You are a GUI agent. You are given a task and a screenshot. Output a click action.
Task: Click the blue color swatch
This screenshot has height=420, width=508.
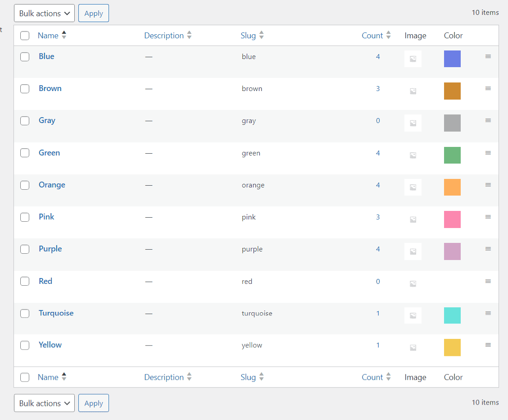click(x=452, y=59)
